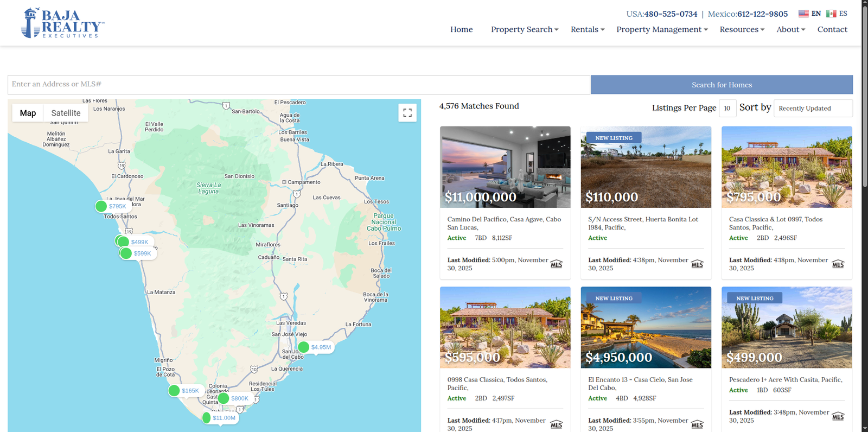The width and height of the screenshot is (868, 432).
Task: Switch language to Spanish (ES)
Action: click(x=837, y=14)
